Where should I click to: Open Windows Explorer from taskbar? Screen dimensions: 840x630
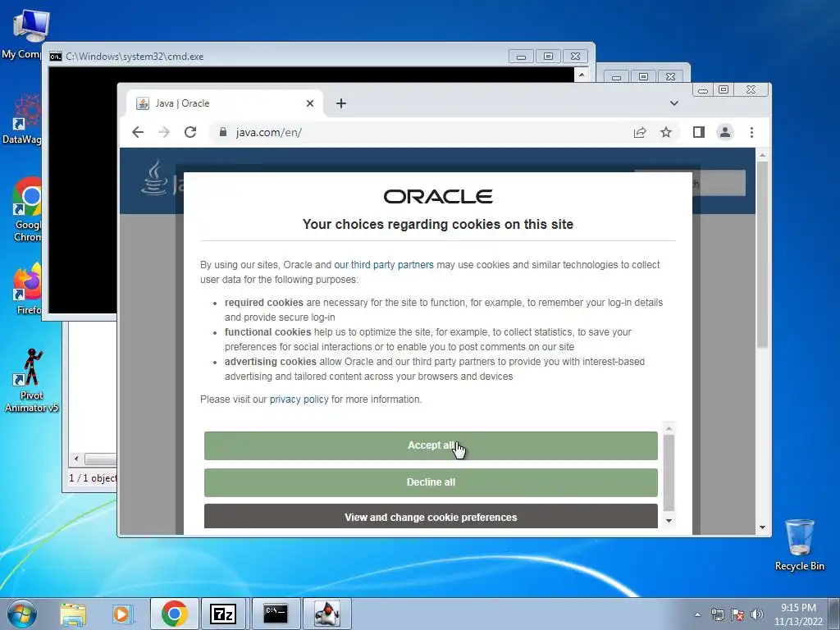[x=73, y=614]
